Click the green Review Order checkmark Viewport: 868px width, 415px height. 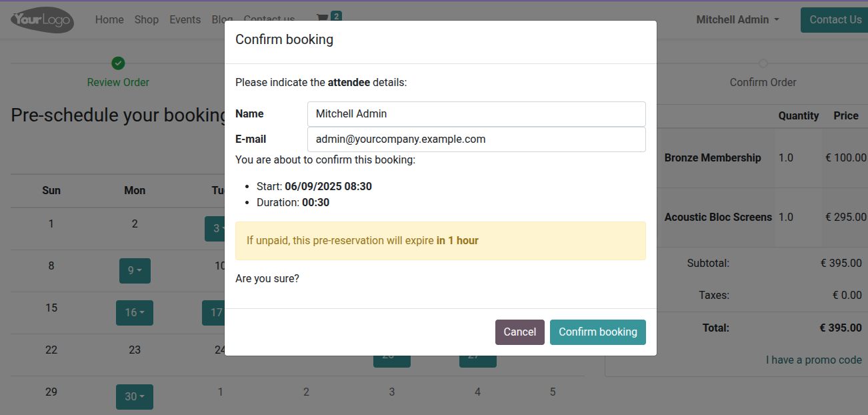(118, 63)
